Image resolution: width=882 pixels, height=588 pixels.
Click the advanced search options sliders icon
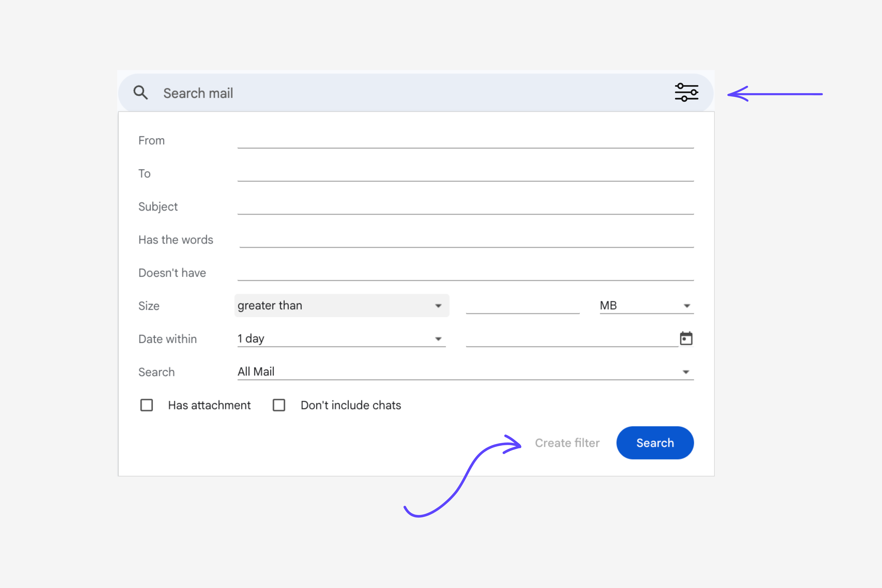(687, 92)
